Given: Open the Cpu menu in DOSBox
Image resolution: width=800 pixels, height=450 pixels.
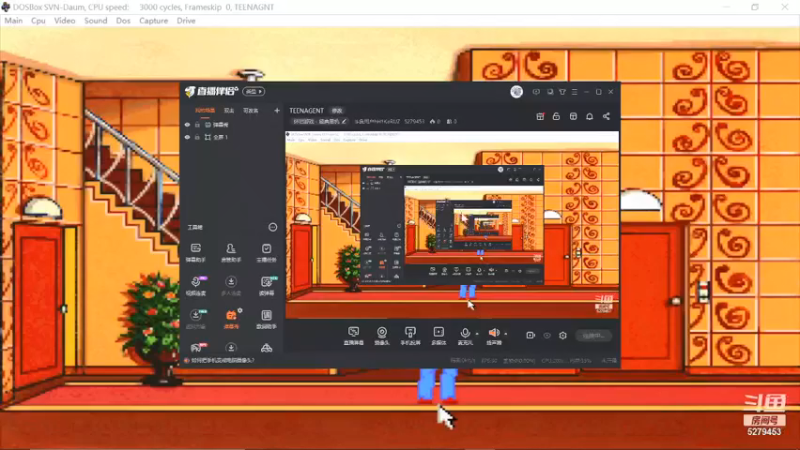Looking at the screenshot, I should click(38, 21).
